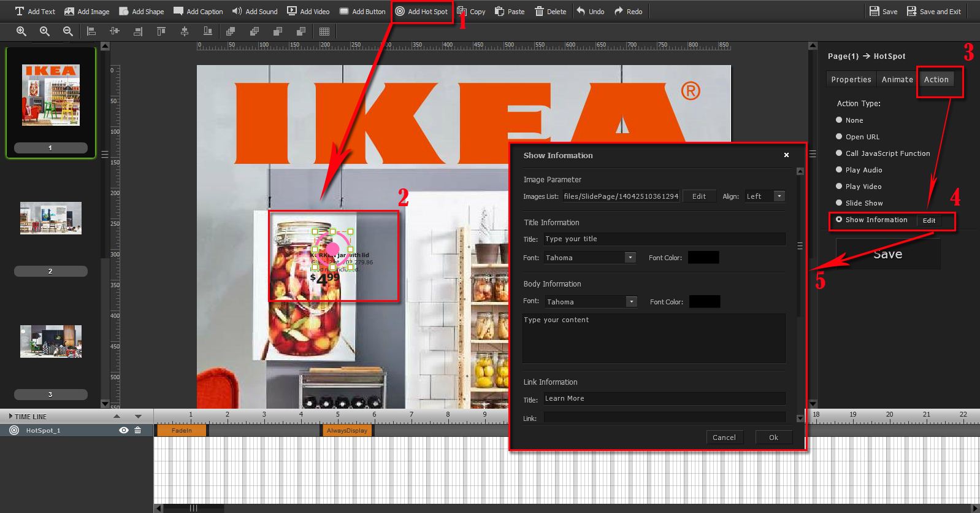Send object backward icon
The width and height of the screenshot is (980, 513).
tap(278, 31)
